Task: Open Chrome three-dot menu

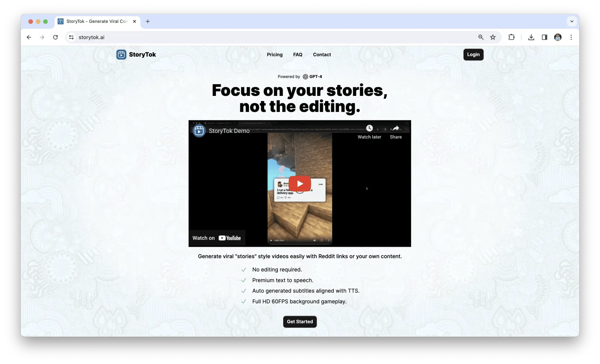Action: [x=571, y=37]
